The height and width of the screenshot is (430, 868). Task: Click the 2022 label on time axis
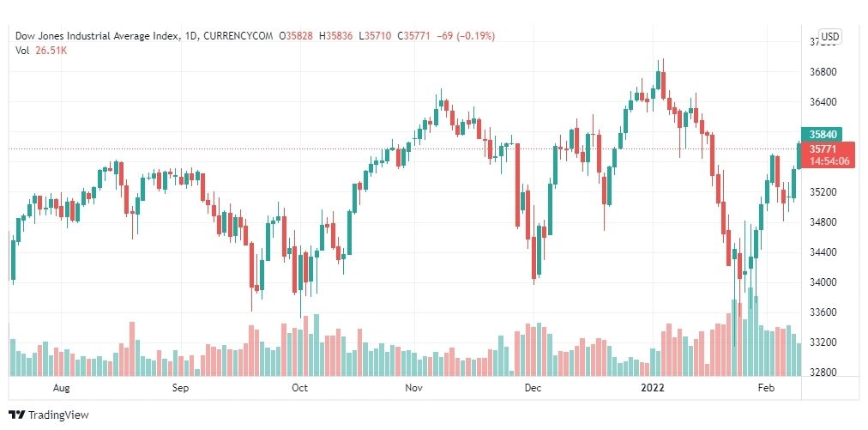(x=653, y=388)
